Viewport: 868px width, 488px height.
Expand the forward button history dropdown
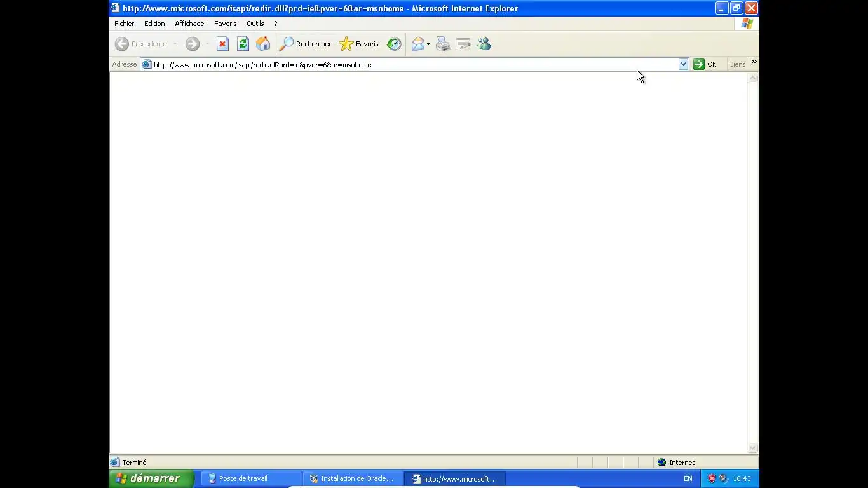[207, 44]
